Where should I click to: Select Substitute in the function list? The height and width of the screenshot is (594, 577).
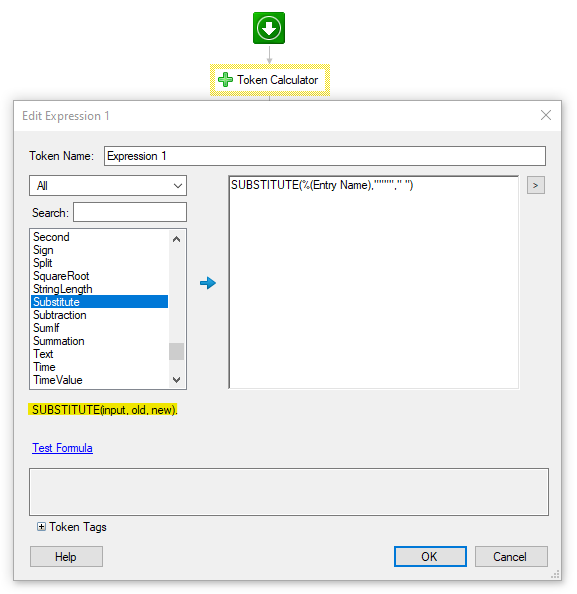pos(99,302)
